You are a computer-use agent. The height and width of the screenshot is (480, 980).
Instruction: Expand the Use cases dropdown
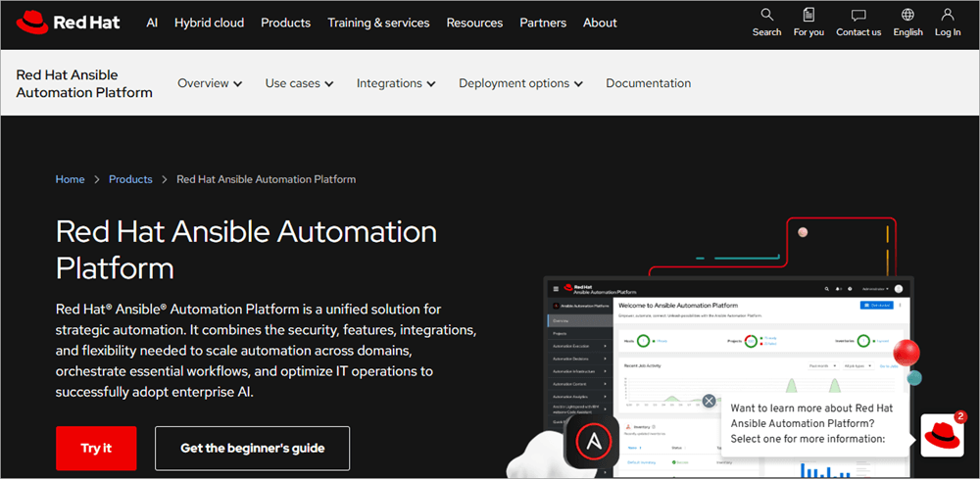(299, 83)
